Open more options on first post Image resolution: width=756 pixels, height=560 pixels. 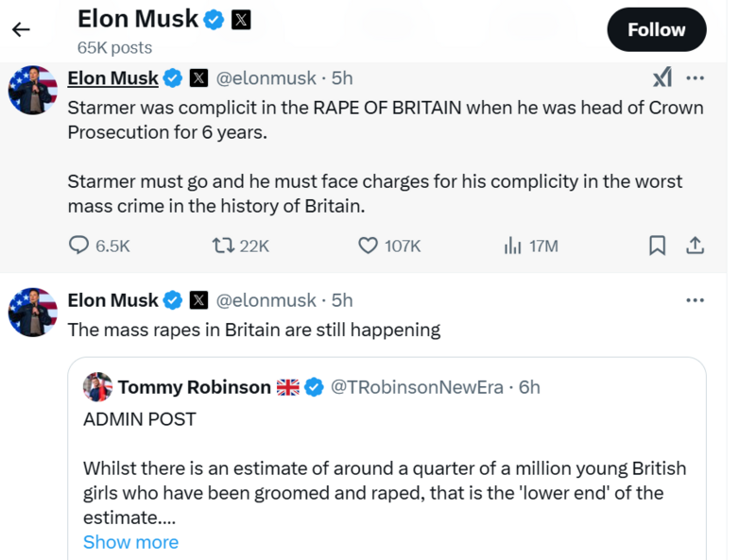pos(695,77)
